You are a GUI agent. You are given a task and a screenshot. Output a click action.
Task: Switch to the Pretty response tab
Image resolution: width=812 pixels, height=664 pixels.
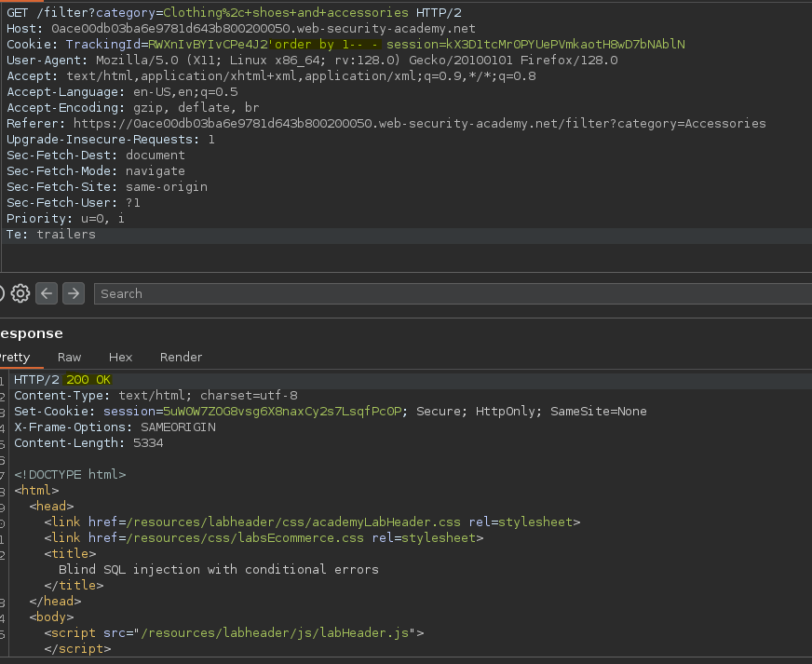point(15,358)
